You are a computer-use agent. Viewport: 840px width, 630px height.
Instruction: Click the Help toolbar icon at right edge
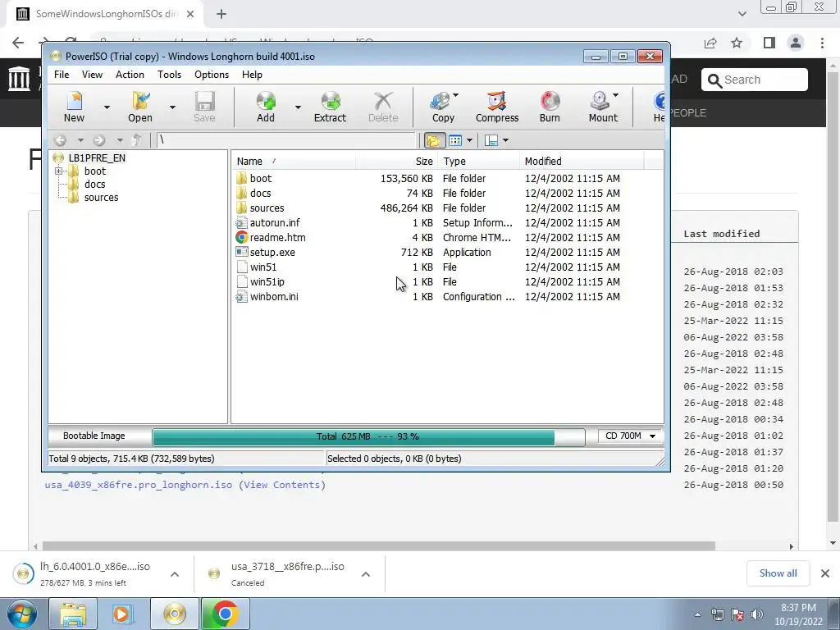(x=659, y=107)
